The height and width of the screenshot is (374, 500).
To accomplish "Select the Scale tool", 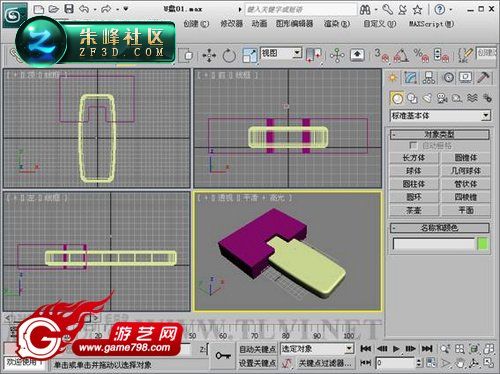I will click(250, 55).
